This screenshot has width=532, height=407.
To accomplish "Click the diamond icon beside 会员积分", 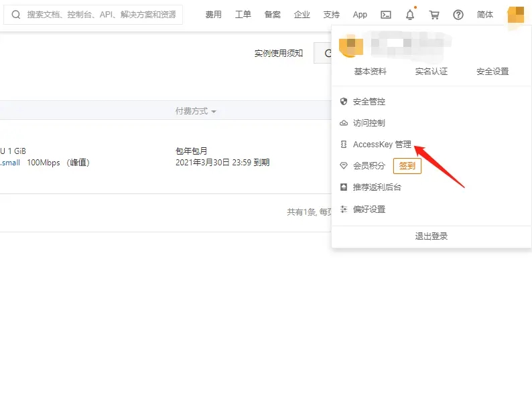I will tap(344, 166).
